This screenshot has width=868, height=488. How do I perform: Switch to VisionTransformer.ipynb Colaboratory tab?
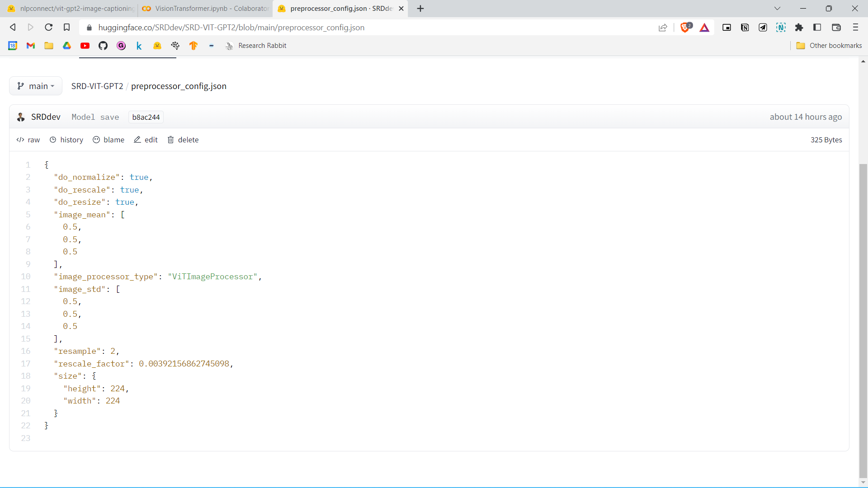(x=206, y=9)
